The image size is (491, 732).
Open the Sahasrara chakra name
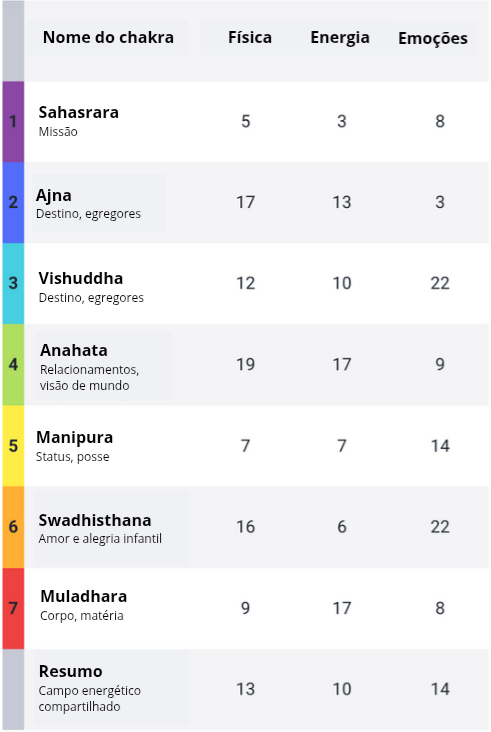[x=78, y=113]
